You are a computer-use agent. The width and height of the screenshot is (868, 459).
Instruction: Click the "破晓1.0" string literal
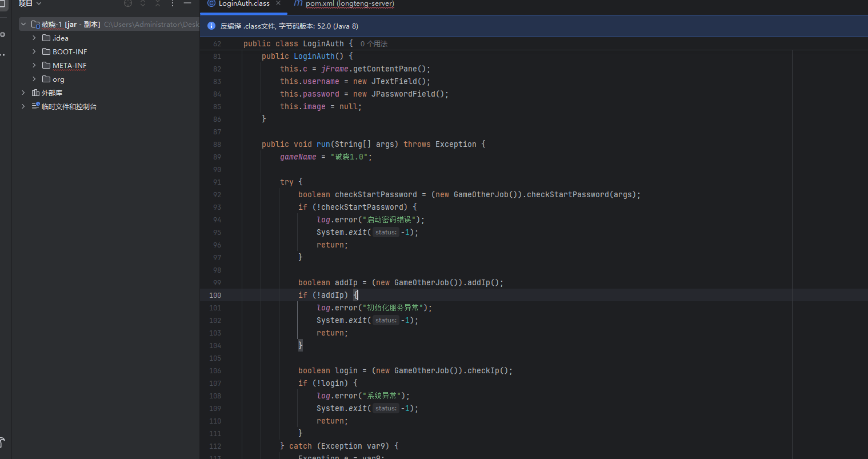349,157
